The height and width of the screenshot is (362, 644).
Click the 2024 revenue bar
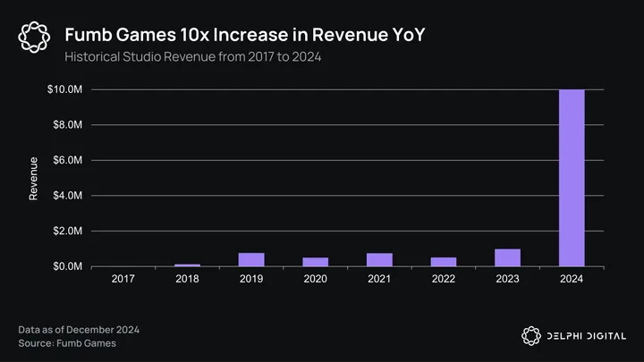572,178
